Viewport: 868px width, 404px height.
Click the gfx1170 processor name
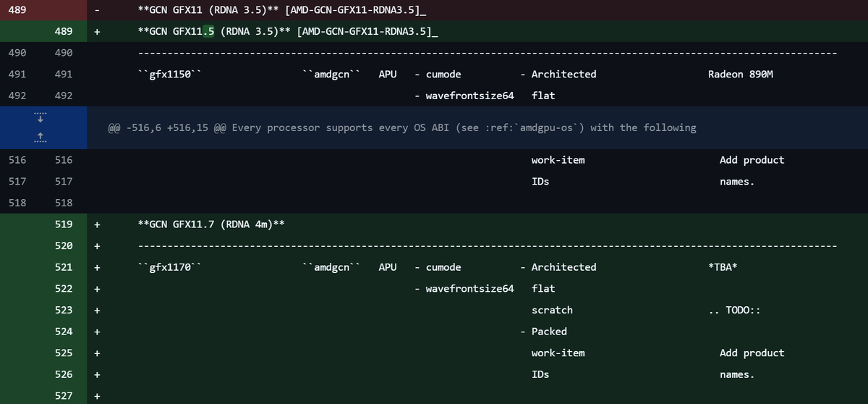(x=169, y=267)
